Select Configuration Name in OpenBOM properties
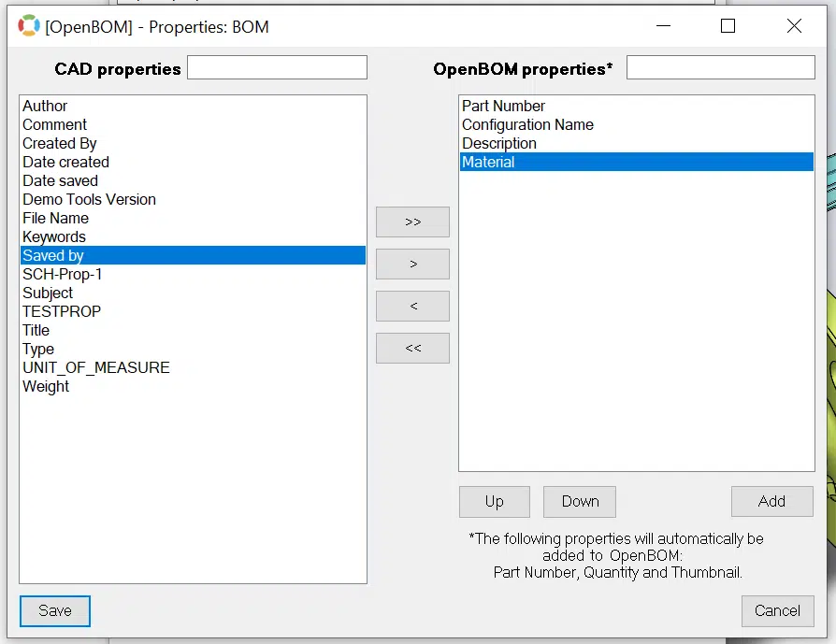This screenshot has width=836, height=644. 637,124
